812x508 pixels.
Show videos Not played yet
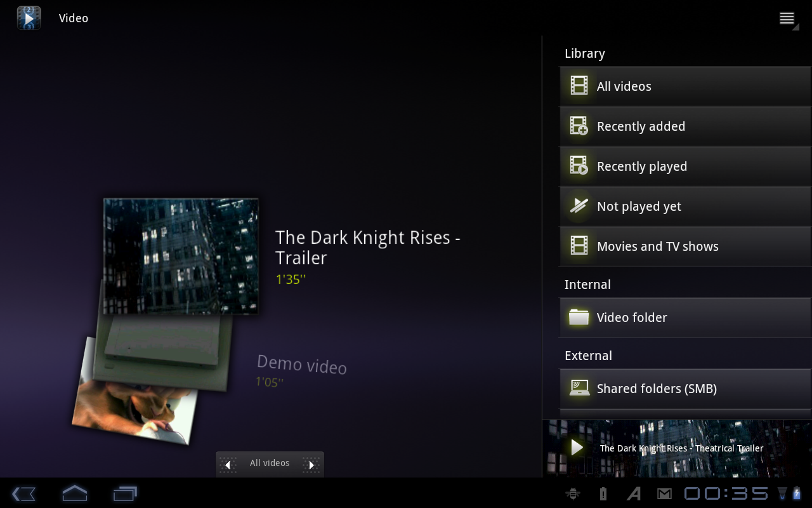[x=685, y=206]
